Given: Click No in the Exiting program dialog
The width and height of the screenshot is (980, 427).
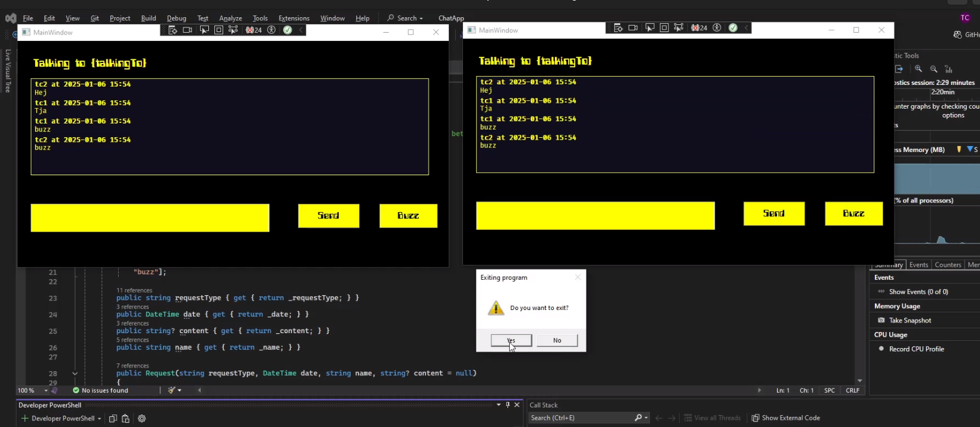Looking at the screenshot, I should pyautogui.click(x=557, y=340).
